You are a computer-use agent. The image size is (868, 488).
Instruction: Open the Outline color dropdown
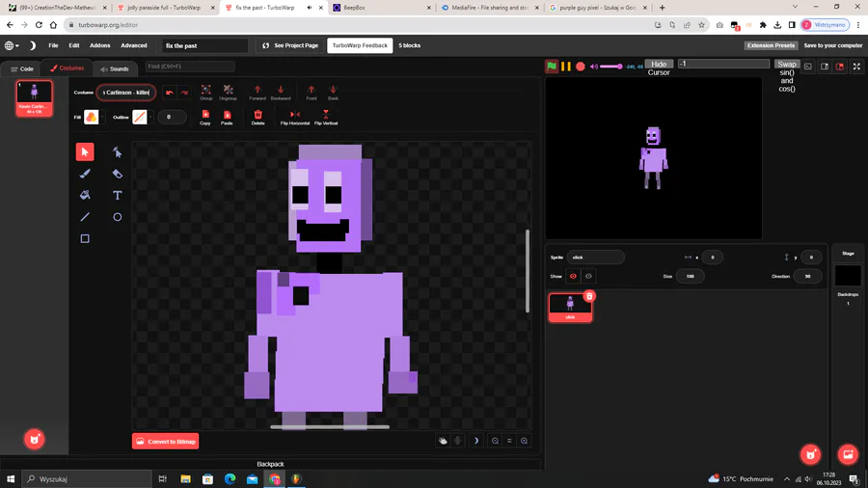[150, 118]
